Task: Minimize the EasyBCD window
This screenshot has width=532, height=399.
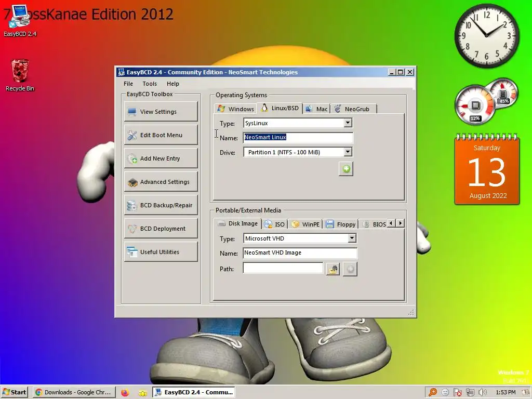Action: (x=392, y=72)
